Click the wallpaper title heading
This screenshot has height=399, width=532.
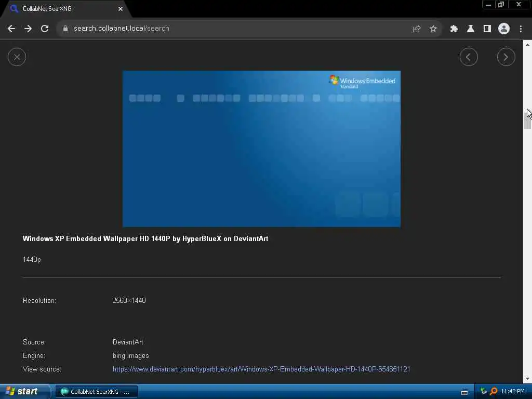click(145, 238)
